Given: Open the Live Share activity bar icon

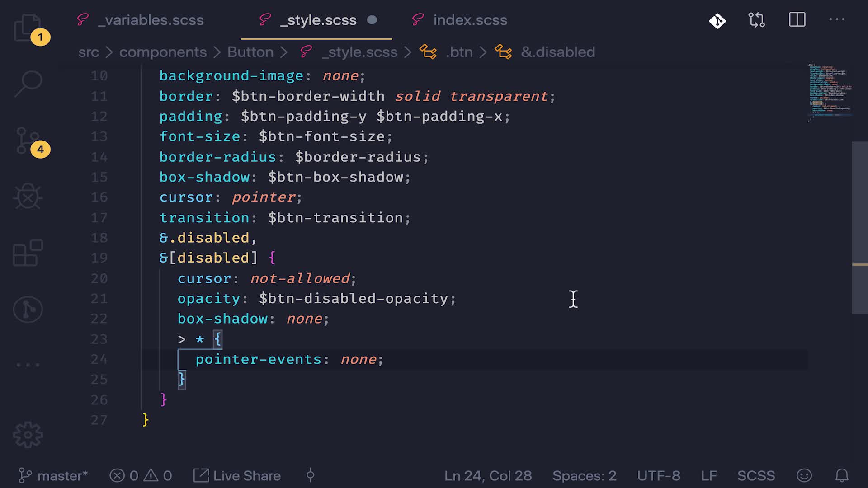Looking at the screenshot, I should pos(28,310).
